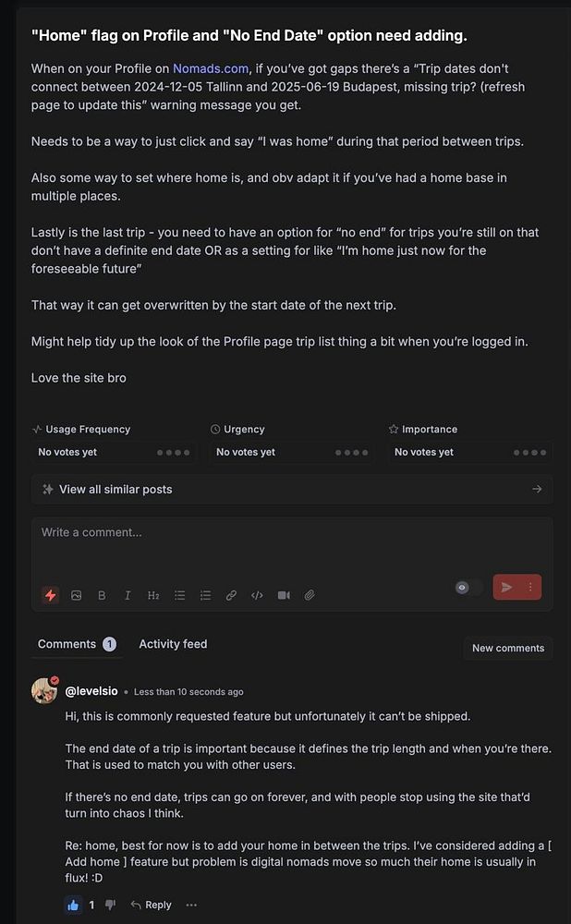Switch to the Activity feed tab
Image resolution: width=571 pixels, height=924 pixels.
(x=173, y=644)
